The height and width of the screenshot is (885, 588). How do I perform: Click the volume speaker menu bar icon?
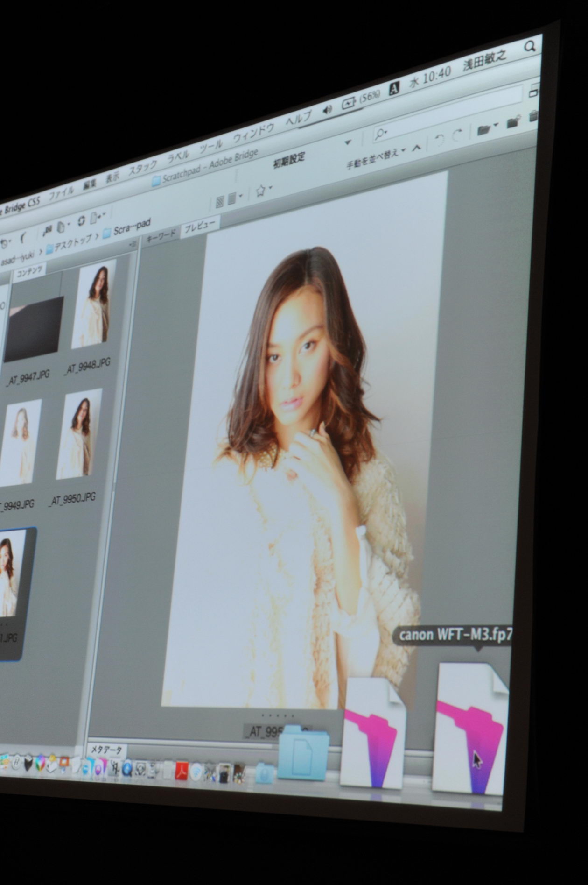[327, 110]
